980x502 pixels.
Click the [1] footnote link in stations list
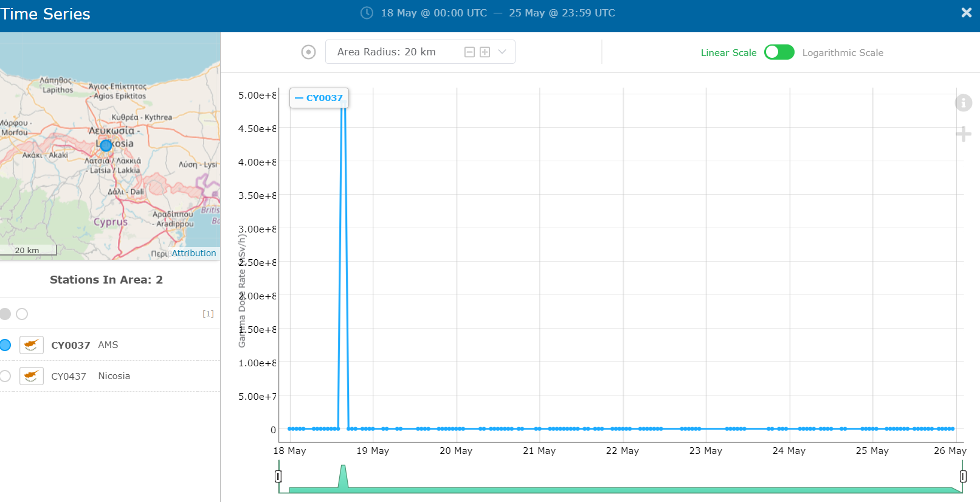pos(208,314)
